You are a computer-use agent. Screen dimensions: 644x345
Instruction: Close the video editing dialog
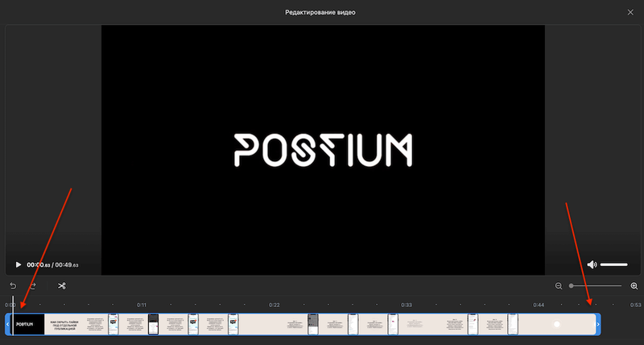pos(630,12)
